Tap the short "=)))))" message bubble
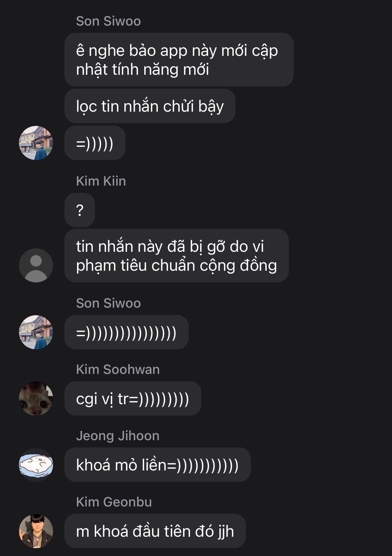 [x=95, y=143]
